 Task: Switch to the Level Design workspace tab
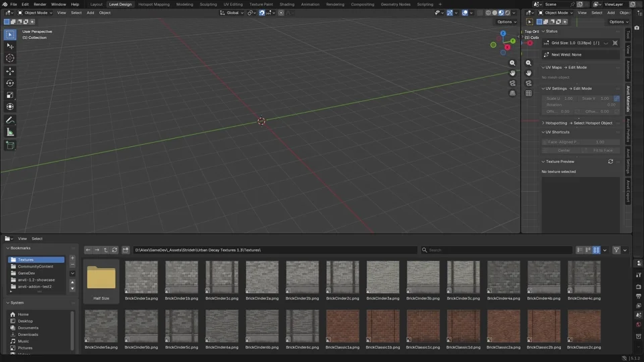pyautogui.click(x=120, y=4)
